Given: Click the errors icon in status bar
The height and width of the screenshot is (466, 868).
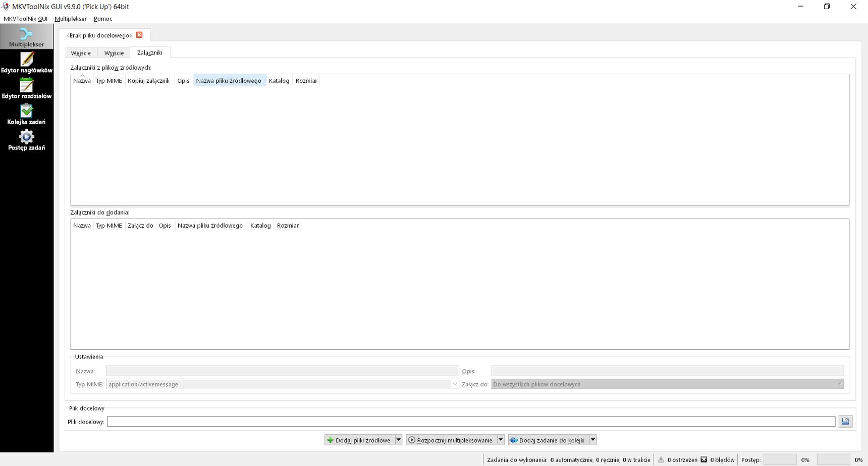Looking at the screenshot, I should point(704,459).
